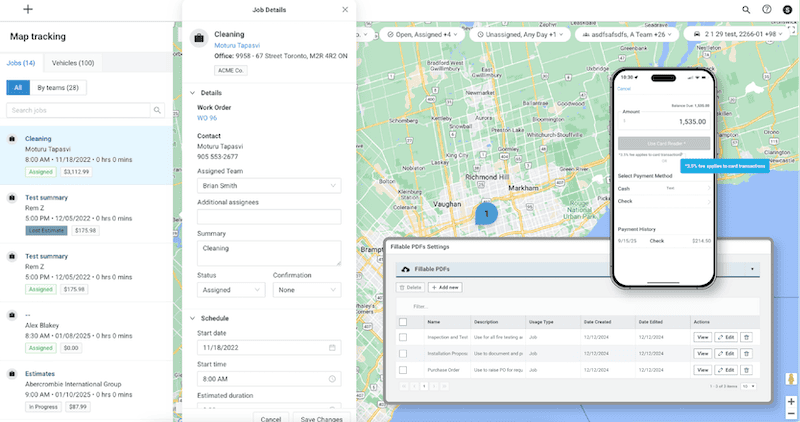Click the calendar icon in Start date field

(x=332, y=348)
